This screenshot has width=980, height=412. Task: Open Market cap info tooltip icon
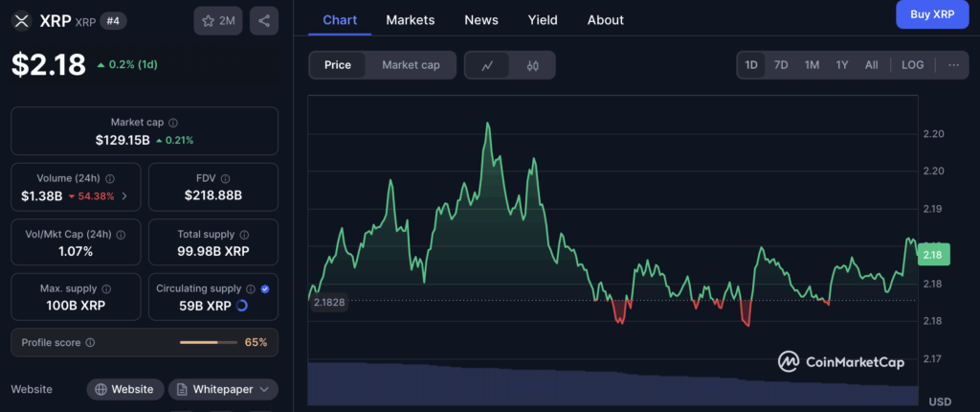173,123
